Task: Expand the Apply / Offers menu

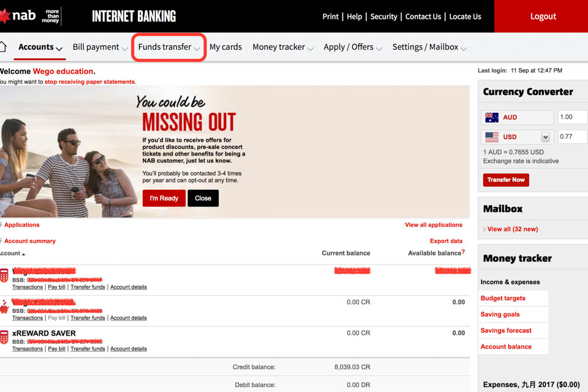Action: (353, 47)
